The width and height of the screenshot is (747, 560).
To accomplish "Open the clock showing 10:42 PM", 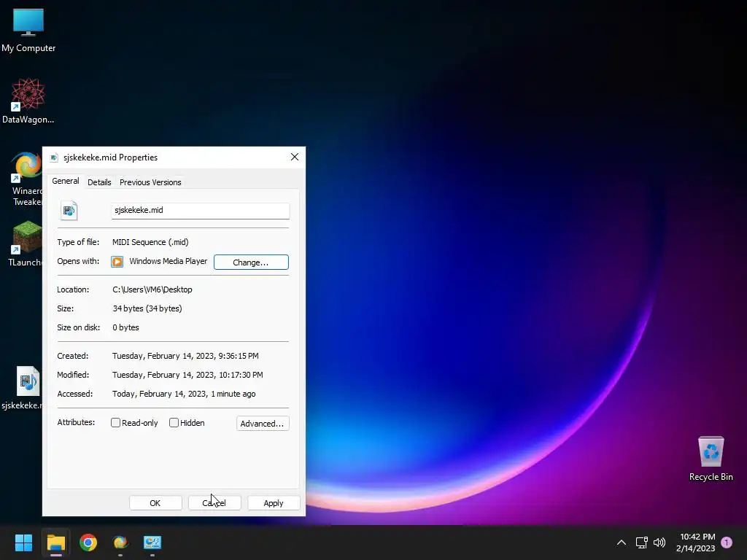I will (x=696, y=542).
